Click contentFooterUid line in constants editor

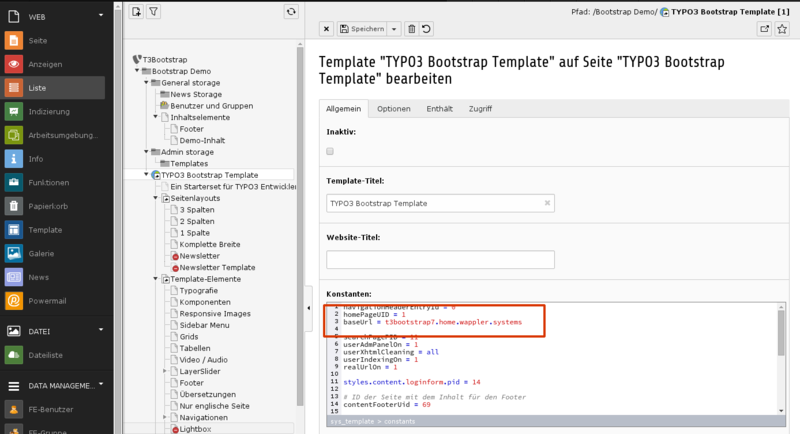tap(387, 404)
